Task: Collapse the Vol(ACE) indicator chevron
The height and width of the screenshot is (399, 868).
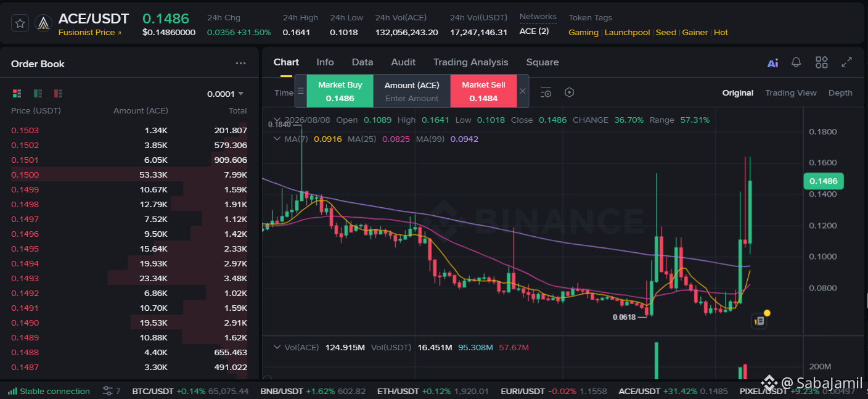Action: (277, 347)
